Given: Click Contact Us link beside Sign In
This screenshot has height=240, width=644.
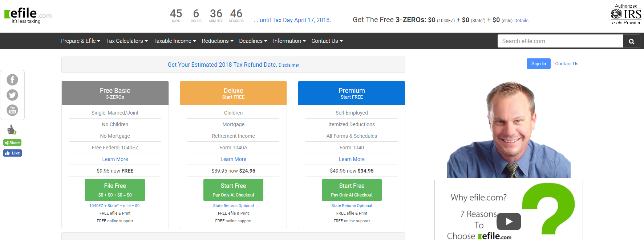Looking at the screenshot, I should (x=567, y=64).
